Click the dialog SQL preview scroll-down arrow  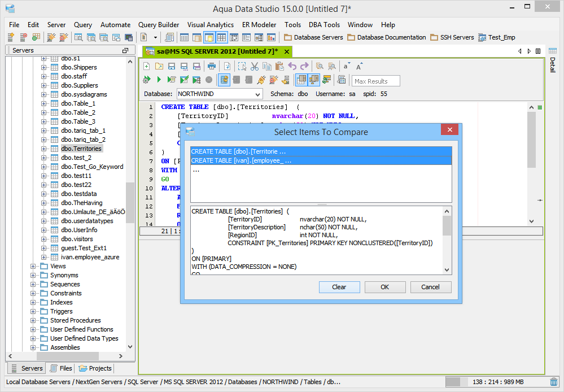(x=447, y=269)
